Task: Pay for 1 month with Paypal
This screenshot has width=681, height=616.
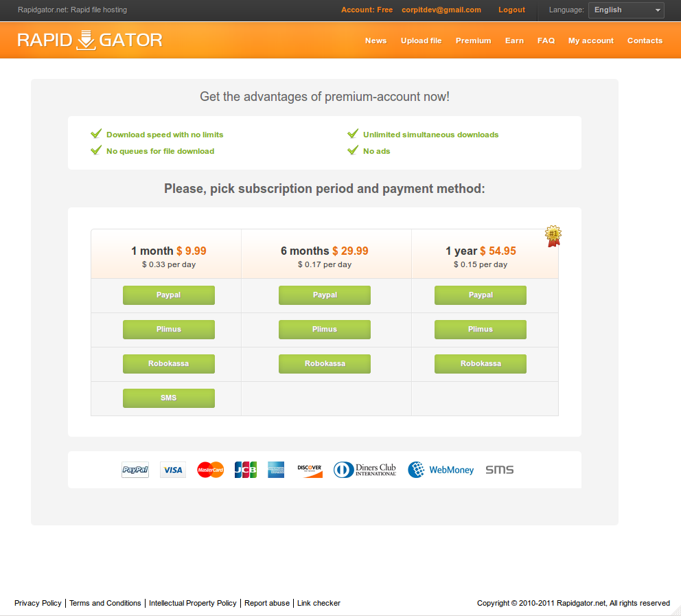Action: click(168, 295)
